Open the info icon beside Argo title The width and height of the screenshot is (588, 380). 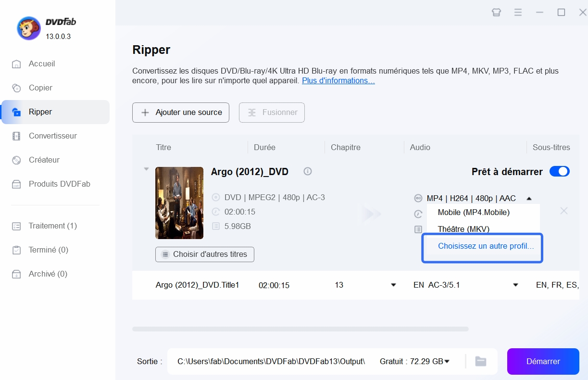pyautogui.click(x=308, y=171)
